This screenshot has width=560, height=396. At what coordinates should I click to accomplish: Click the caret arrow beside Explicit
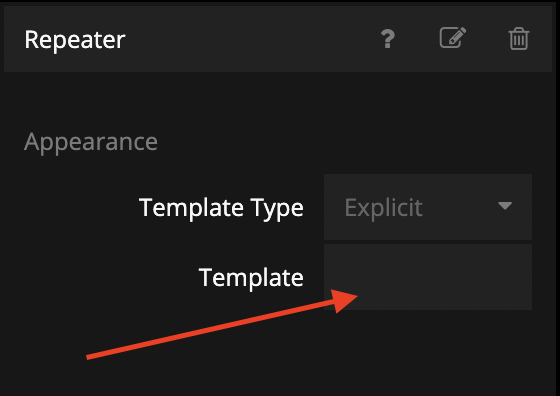click(x=505, y=206)
